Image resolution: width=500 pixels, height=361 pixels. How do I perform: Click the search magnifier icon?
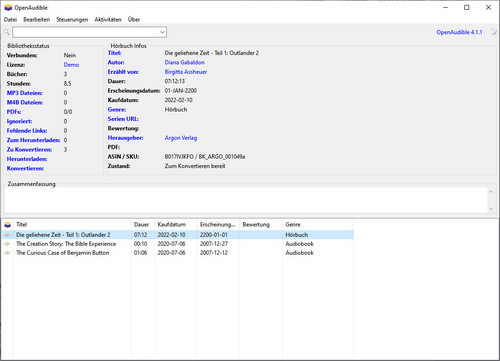(6, 32)
